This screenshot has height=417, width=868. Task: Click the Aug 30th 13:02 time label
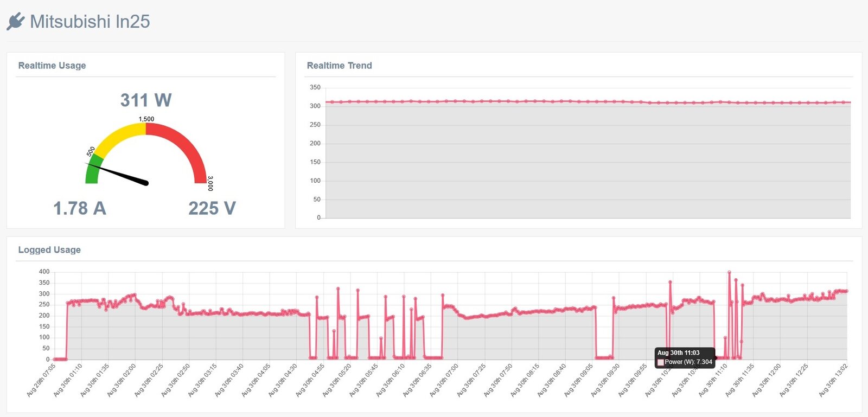pos(833,381)
